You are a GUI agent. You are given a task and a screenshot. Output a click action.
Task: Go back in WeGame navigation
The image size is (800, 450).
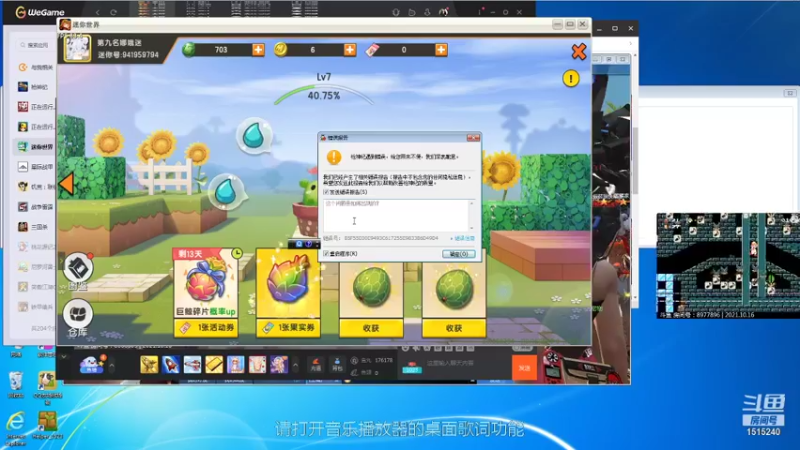pos(97,12)
